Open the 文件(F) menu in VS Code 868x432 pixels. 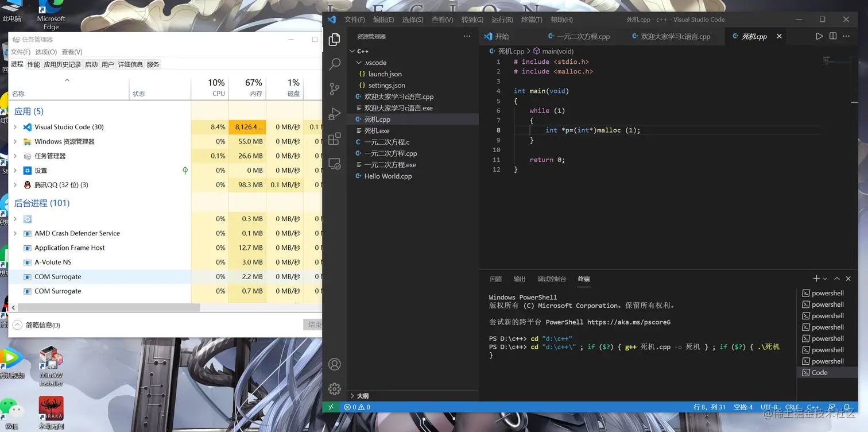355,20
